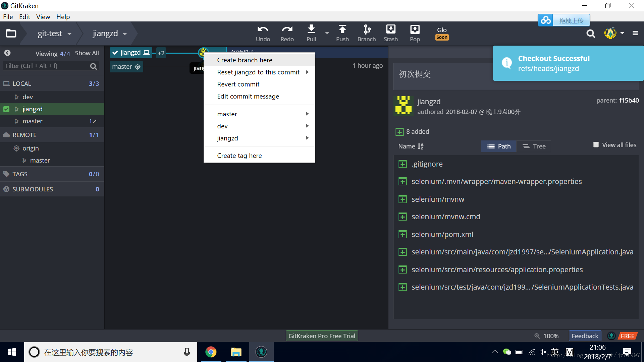Switch file list to Path view
The height and width of the screenshot is (362, 644).
pyautogui.click(x=499, y=146)
